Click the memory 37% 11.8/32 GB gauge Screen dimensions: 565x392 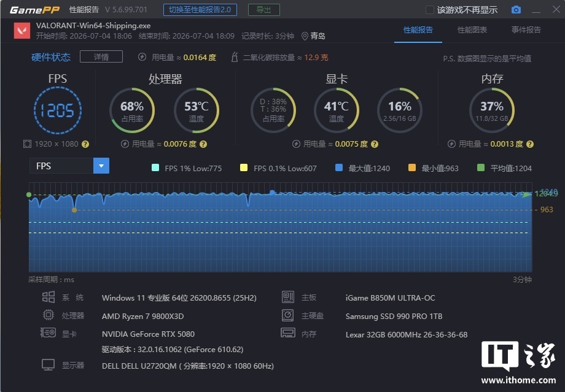[492, 110]
